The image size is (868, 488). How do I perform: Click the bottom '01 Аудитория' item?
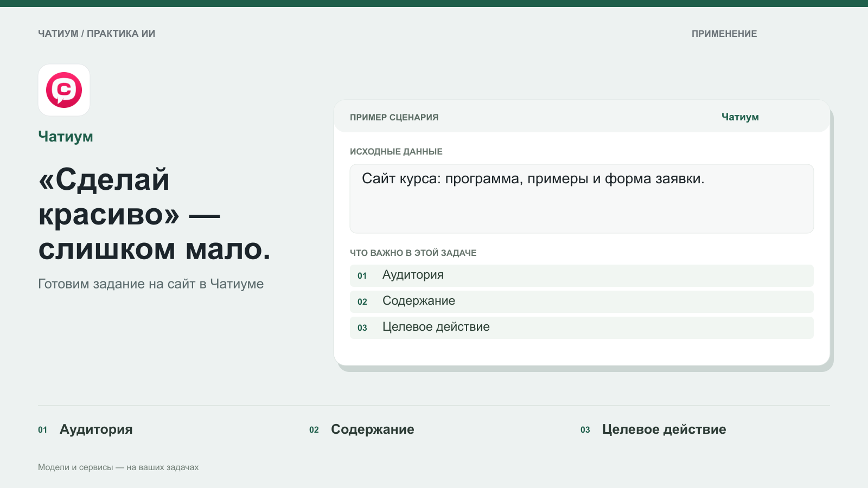coord(85,429)
